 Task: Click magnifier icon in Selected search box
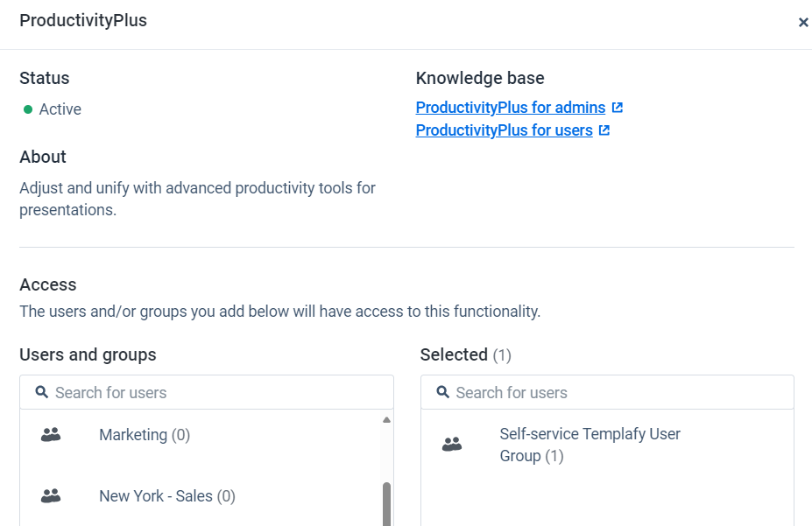click(x=442, y=392)
